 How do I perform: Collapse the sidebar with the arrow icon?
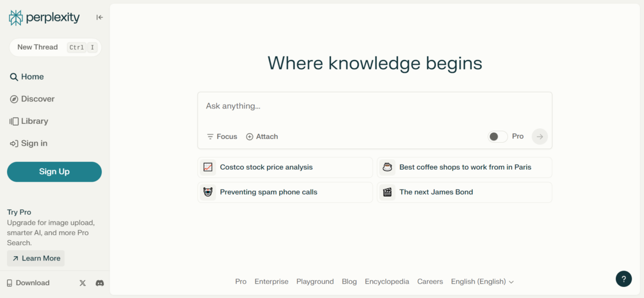click(x=100, y=18)
